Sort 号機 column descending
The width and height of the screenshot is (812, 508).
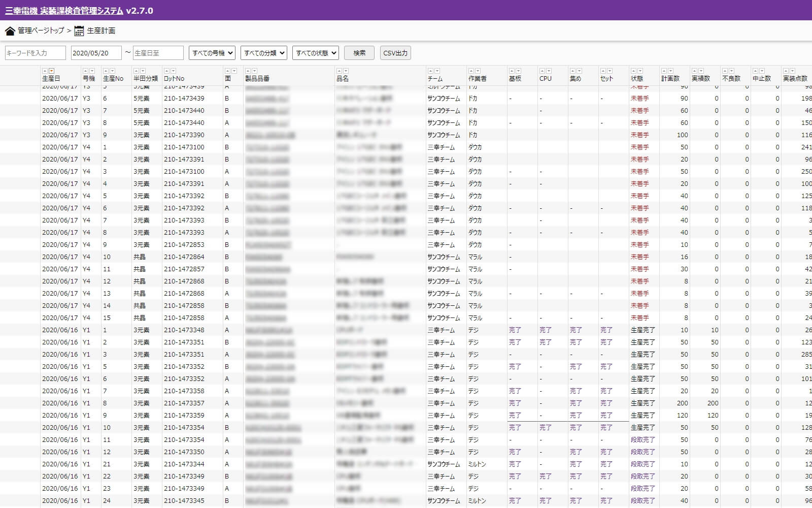[x=92, y=71]
